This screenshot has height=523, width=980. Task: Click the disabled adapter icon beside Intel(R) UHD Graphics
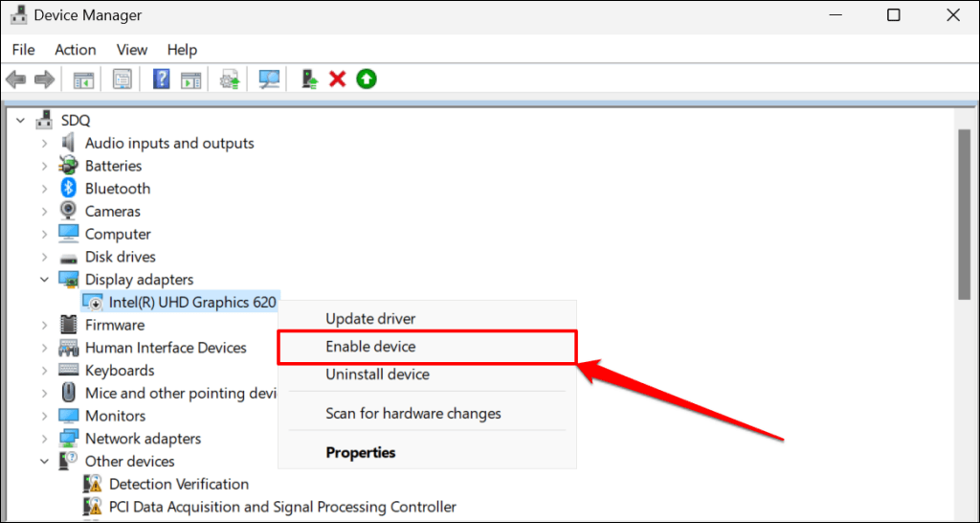(93, 302)
